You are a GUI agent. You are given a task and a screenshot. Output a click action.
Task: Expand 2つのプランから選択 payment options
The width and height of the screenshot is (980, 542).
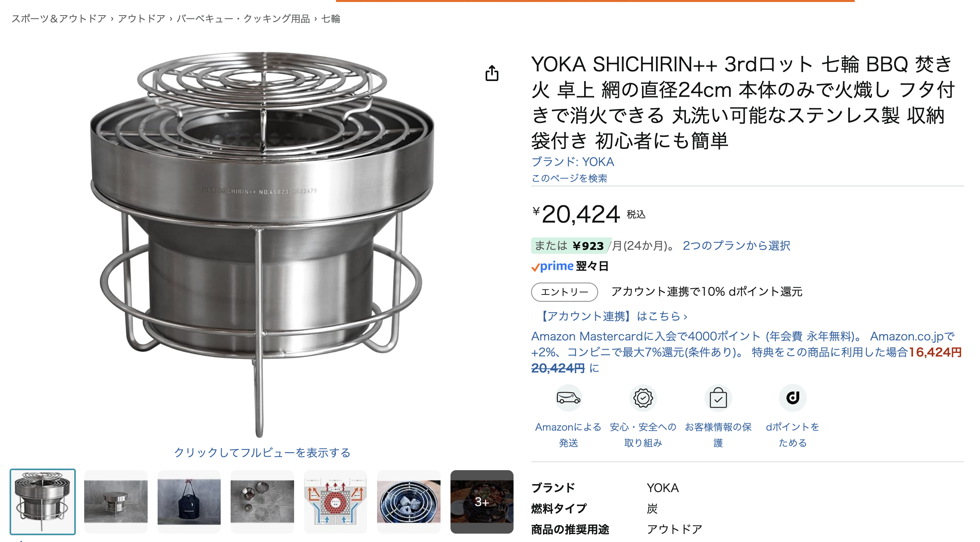click(x=736, y=245)
